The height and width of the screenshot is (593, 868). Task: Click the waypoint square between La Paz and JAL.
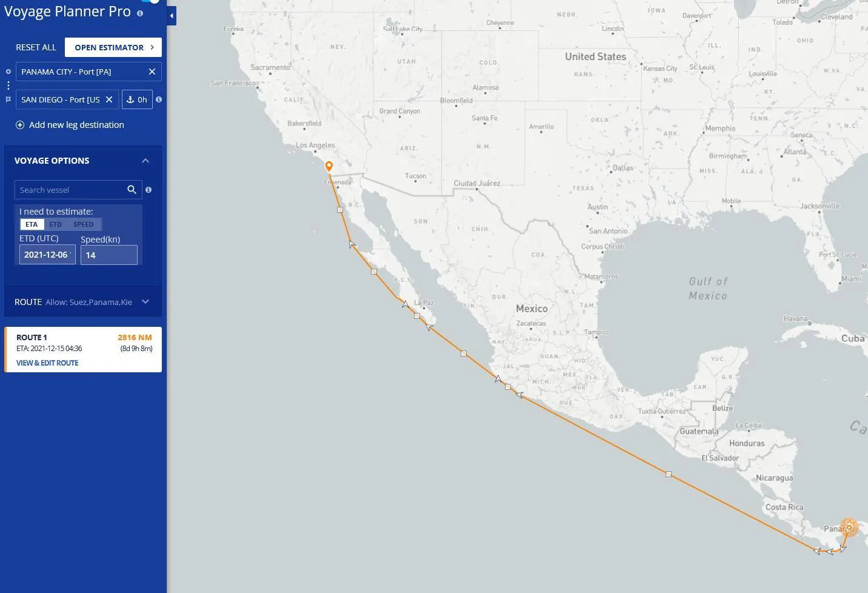[x=464, y=353]
